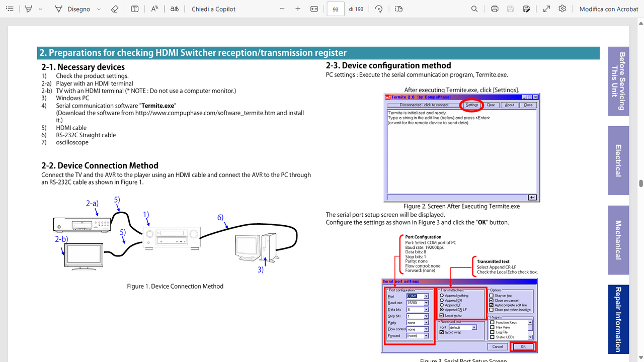
Task: Click the 'RS-232C Straight cable' list item
Action: point(86,135)
